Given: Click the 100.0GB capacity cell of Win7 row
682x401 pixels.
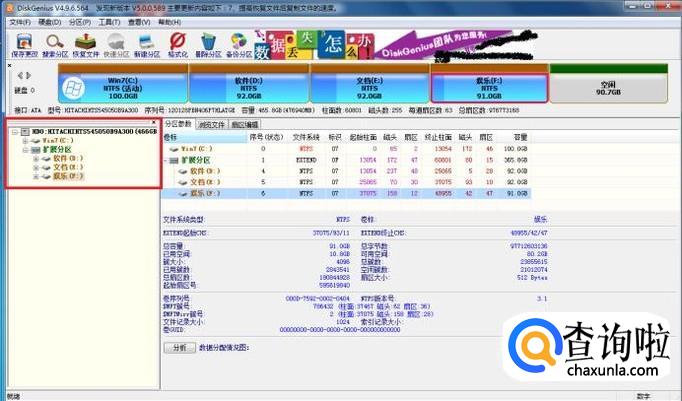Looking at the screenshot, I should pyautogui.click(x=516, y=149).
